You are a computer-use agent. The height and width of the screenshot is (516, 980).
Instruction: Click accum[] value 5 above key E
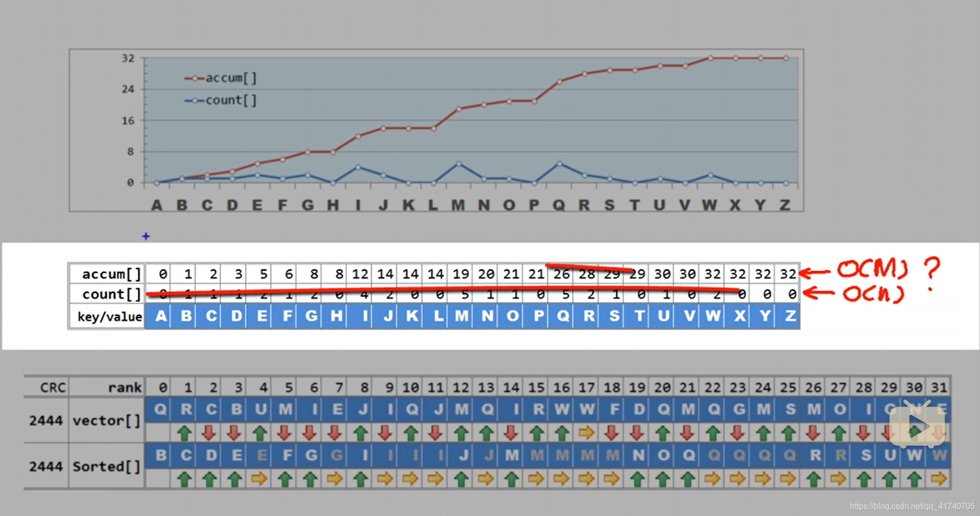click(264, 274)
